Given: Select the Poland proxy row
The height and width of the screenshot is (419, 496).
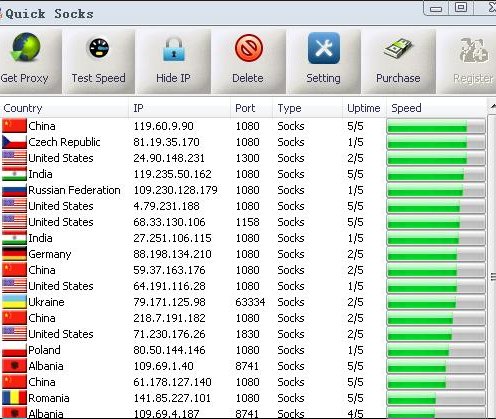Looking at the screenshot, I should coord(243,350).
